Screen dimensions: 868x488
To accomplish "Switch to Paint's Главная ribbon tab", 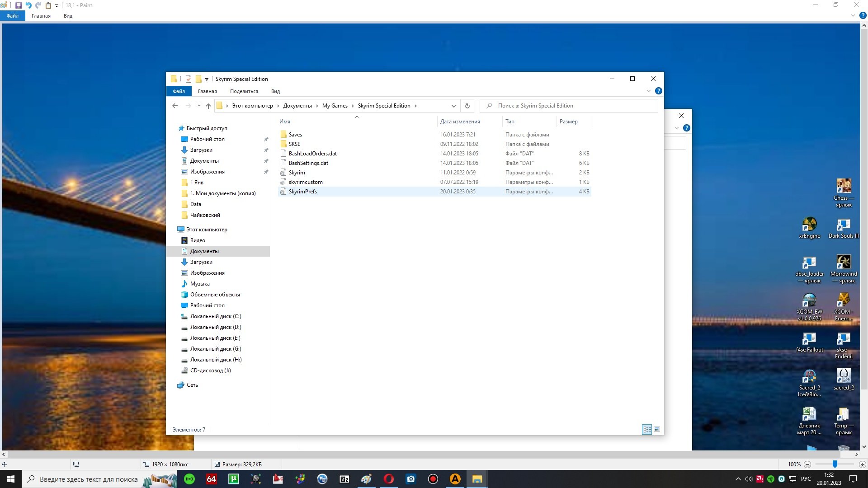I will click(41, 16).
